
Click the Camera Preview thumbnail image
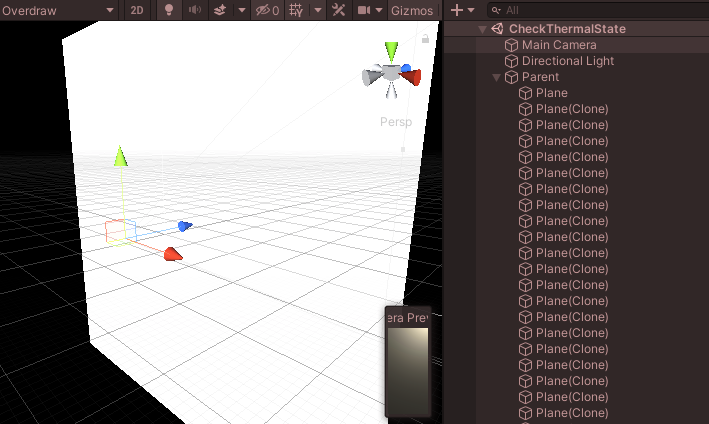pyautogui.click(x=408, y=371)
